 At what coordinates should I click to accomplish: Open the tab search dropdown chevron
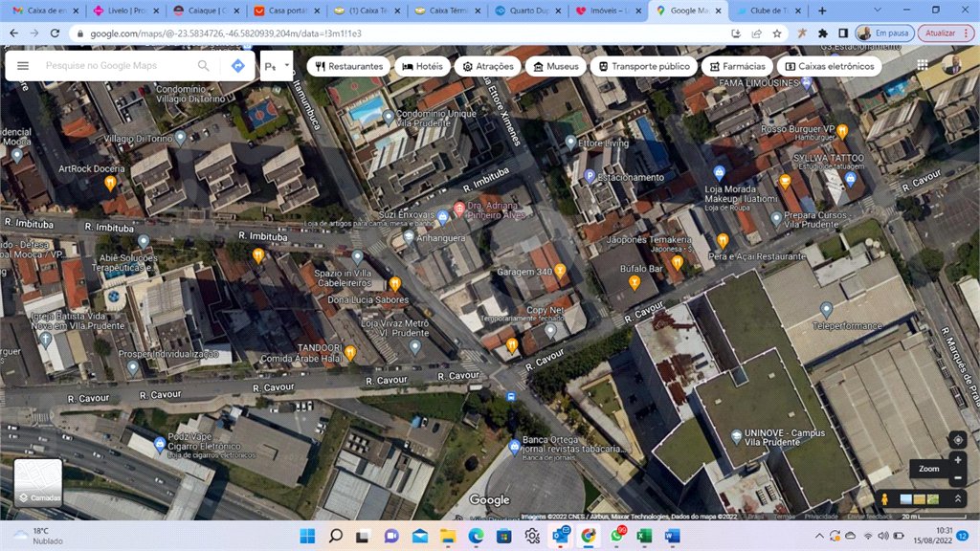point(877,10)
